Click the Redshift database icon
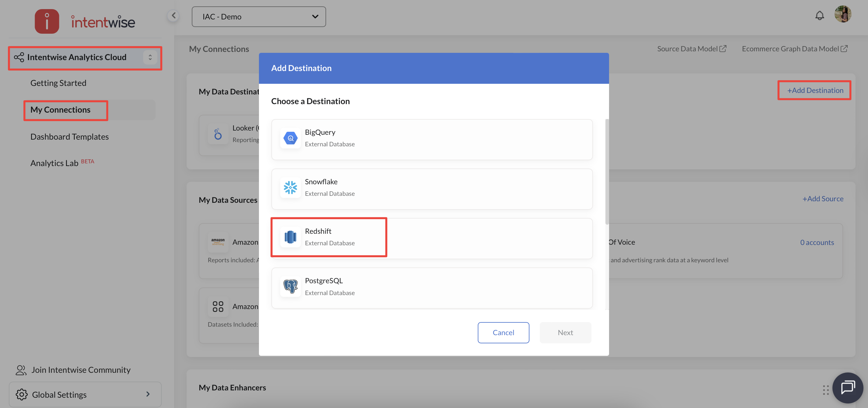Screen dimensions: 868x408 coord(290,237)
